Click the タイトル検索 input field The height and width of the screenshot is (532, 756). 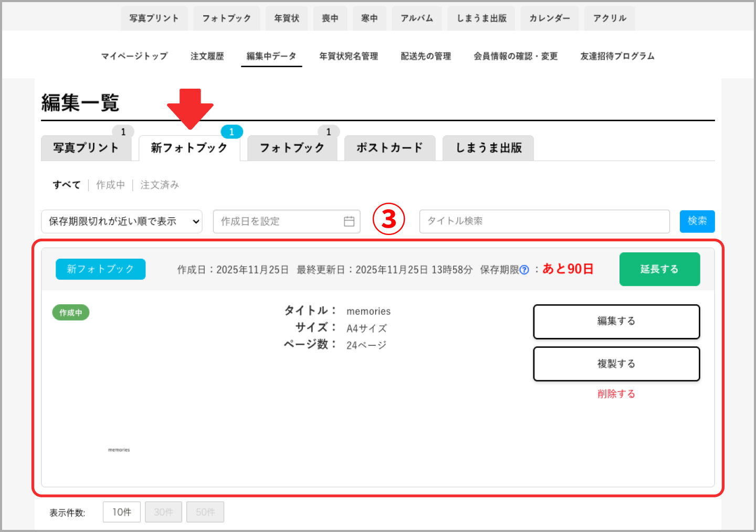pyautogui.click(x=544, y=221)
